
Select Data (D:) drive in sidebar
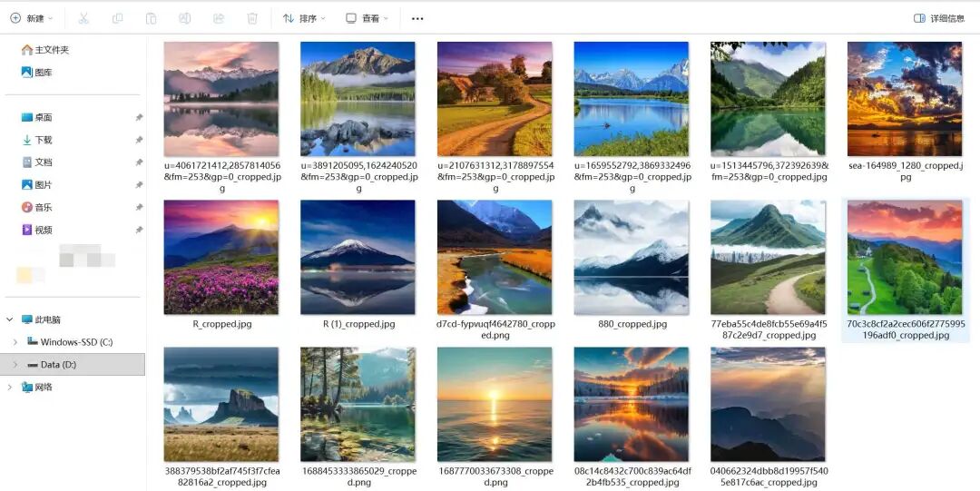(x=52, y=365)
